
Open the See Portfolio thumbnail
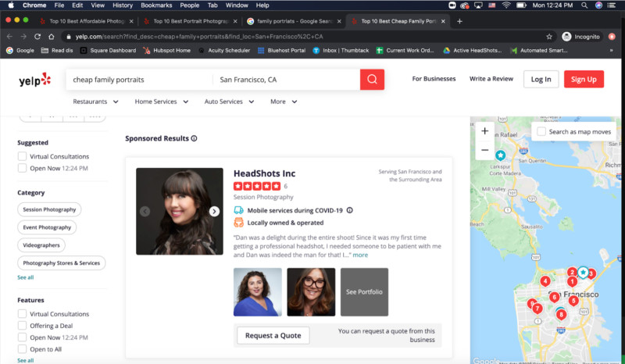(x=364, y=292)
